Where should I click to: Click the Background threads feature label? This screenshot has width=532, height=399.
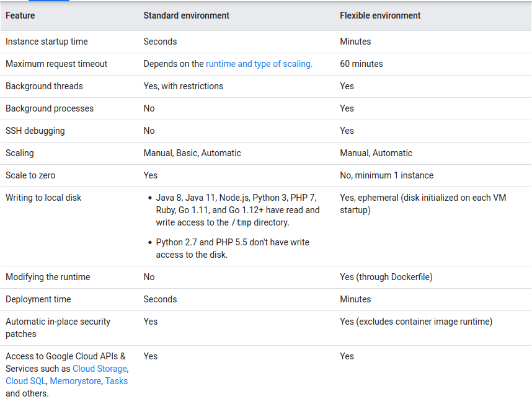[42, 86]
